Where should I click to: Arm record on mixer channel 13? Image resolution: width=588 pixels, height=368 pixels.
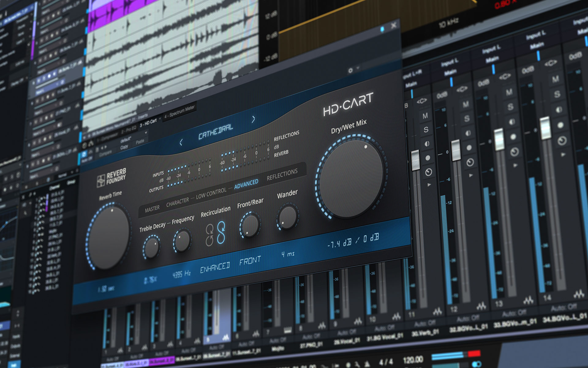(513, 137)
